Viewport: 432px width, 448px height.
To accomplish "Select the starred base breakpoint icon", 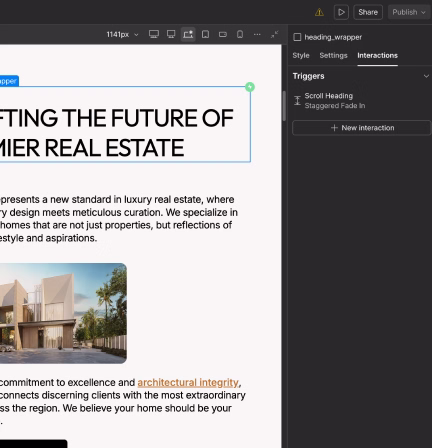I will [x=188, y=34].
